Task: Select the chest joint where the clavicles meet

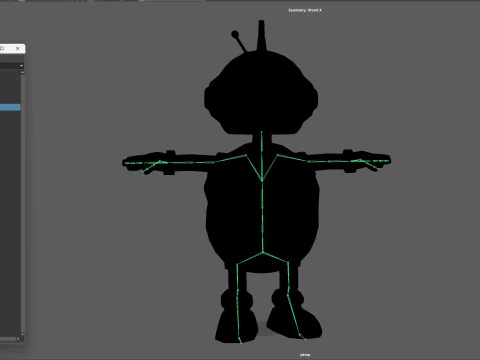Action: pos(262,180)
